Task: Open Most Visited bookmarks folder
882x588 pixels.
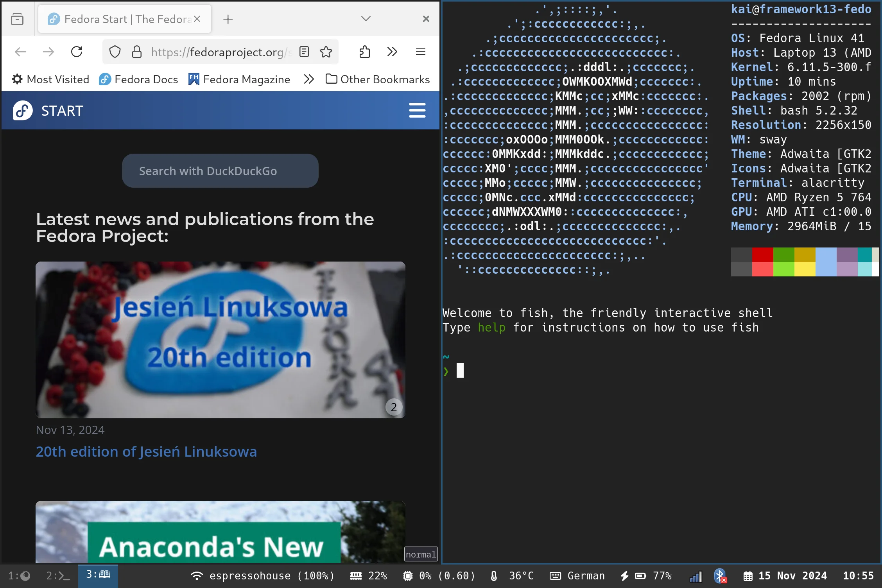Action: coord(50,79)
